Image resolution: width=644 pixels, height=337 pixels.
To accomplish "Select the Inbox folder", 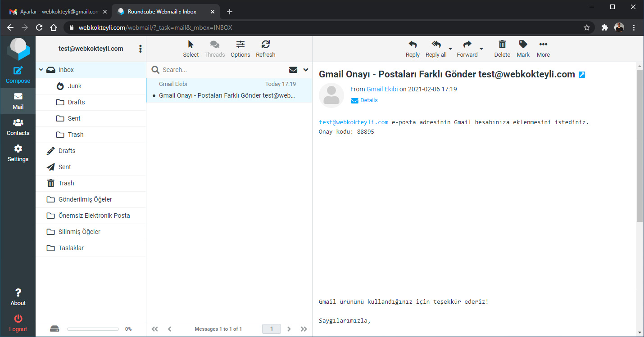I will tap(91, 70).
